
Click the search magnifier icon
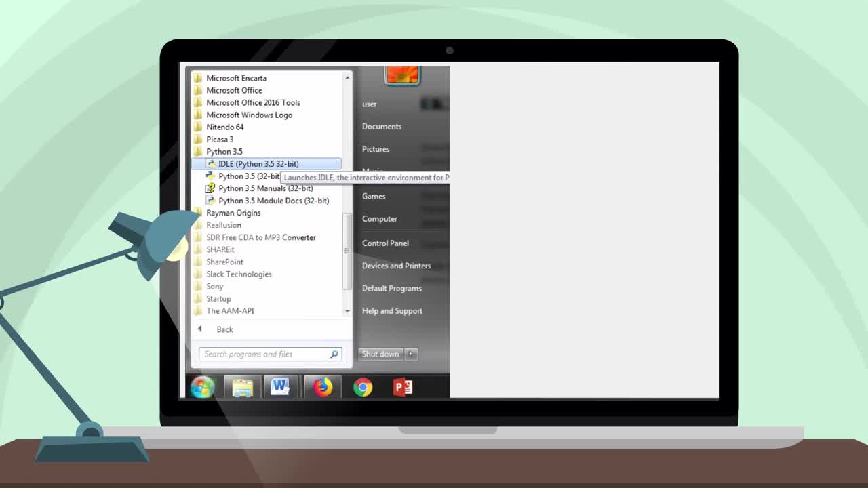coord(334,354)
